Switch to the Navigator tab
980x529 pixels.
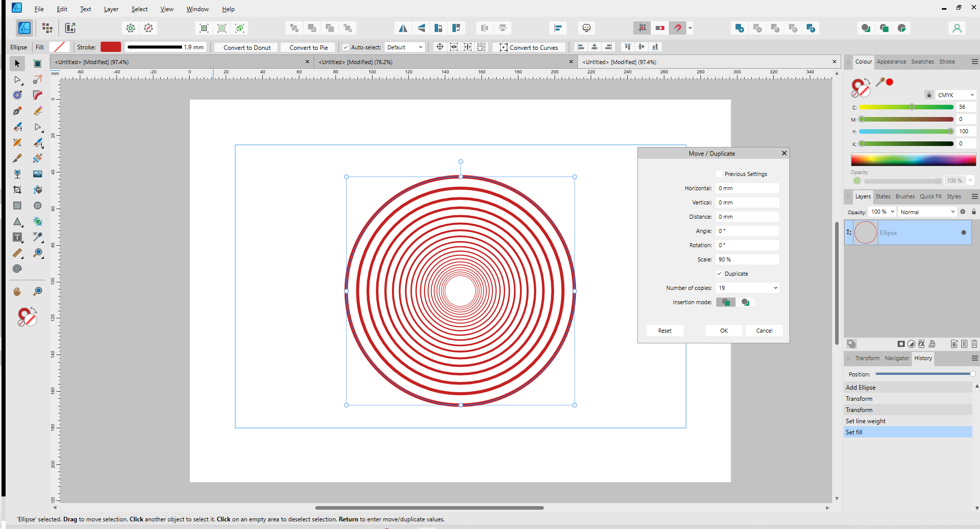tap(897, 358)
